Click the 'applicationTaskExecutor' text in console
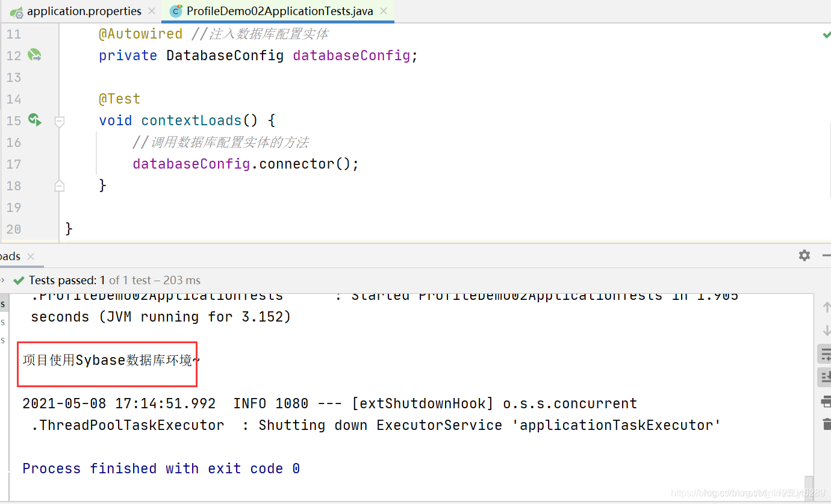Viewport: 831px width, 504px height. coord(616,425)
